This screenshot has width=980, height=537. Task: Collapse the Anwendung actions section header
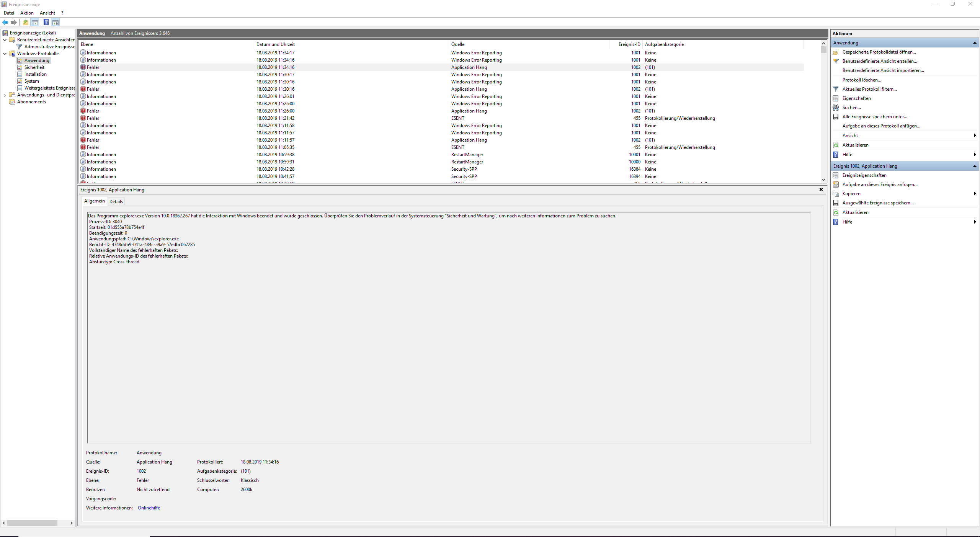[x=975, y=43]
